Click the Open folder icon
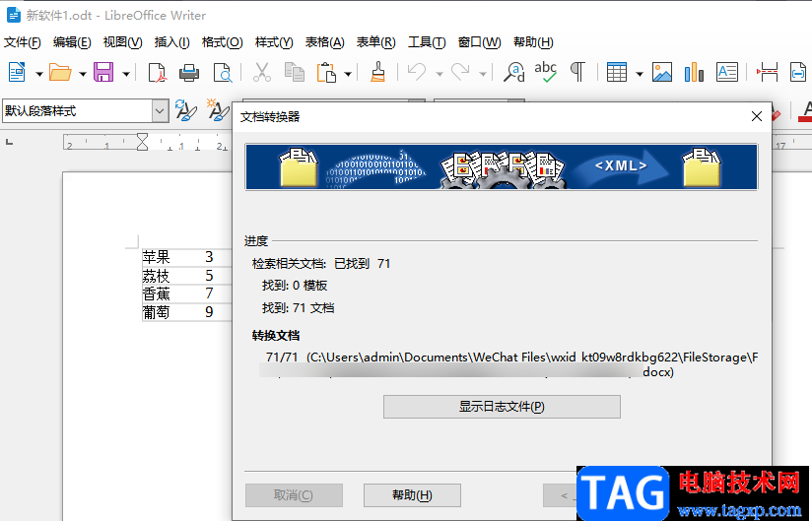This screenshot has width=812, height=521. (x=60, y=72)
